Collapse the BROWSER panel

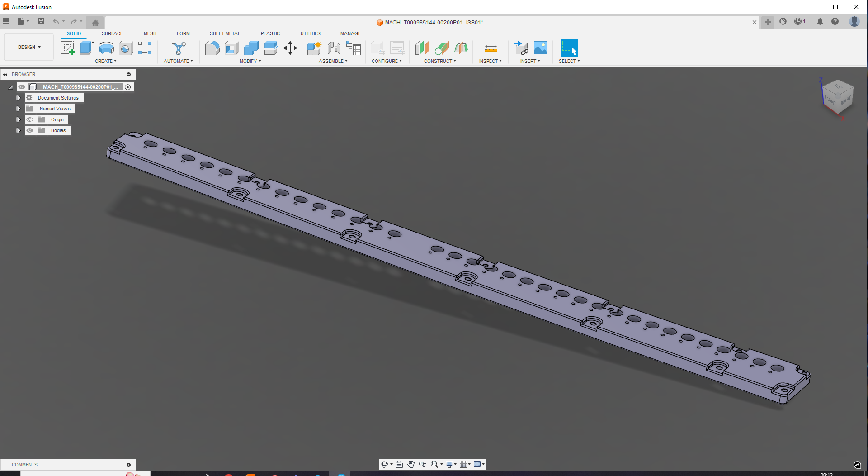[5, 74]
